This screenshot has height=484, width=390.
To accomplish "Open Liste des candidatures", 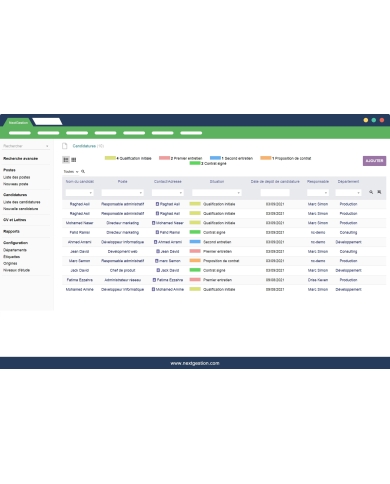I will coord(22,202).
